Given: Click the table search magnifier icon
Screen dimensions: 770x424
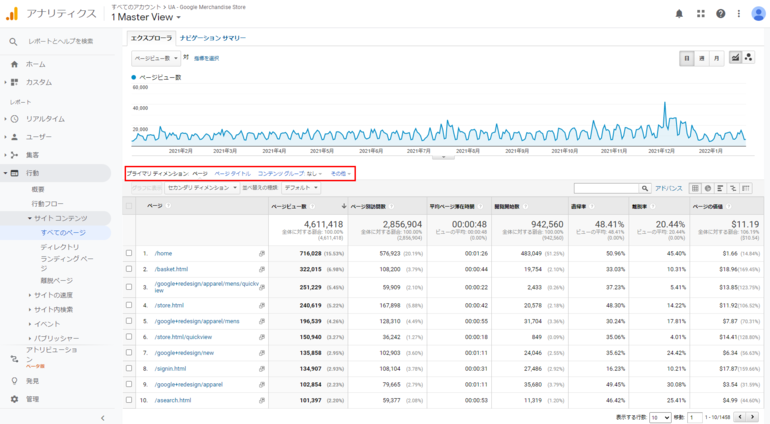Looking at the screenshot, I should [x=645, y=187].
